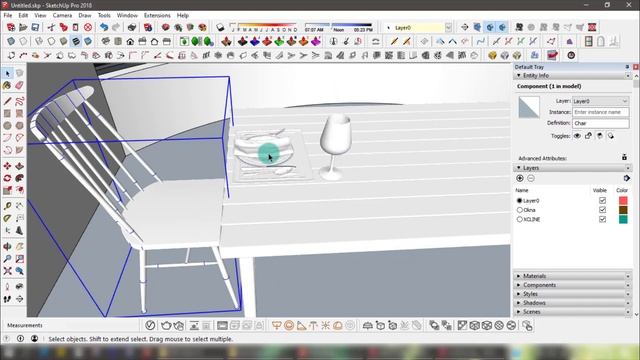
Task: Undo the last action with the blue arrow
Action: tap(104, 27)
